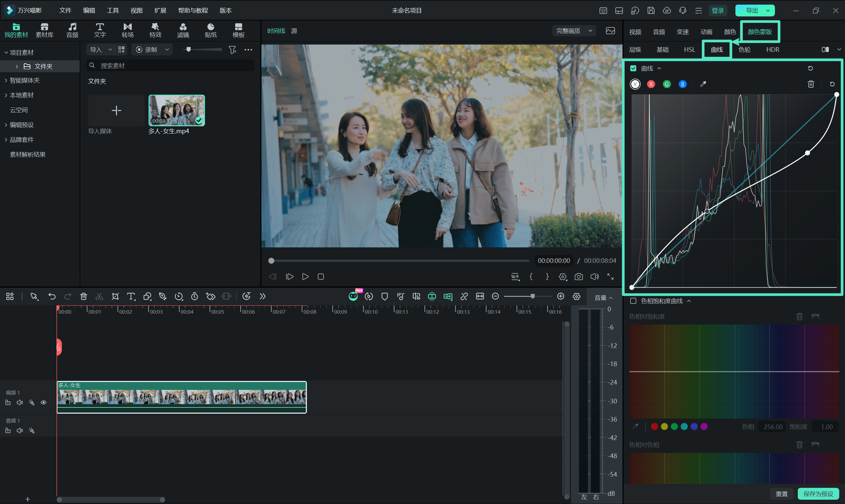The height and width of the screenshot is (504, 845).
Task: Play the preview video
Action: (x=305, y=276)
